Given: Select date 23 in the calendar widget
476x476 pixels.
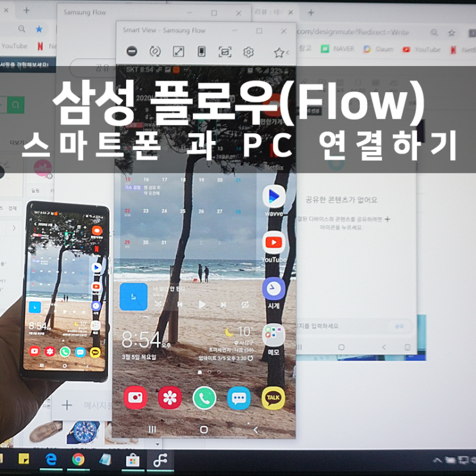Looking at the screenshot, I should pyautogui.click(x=145, y=211).
